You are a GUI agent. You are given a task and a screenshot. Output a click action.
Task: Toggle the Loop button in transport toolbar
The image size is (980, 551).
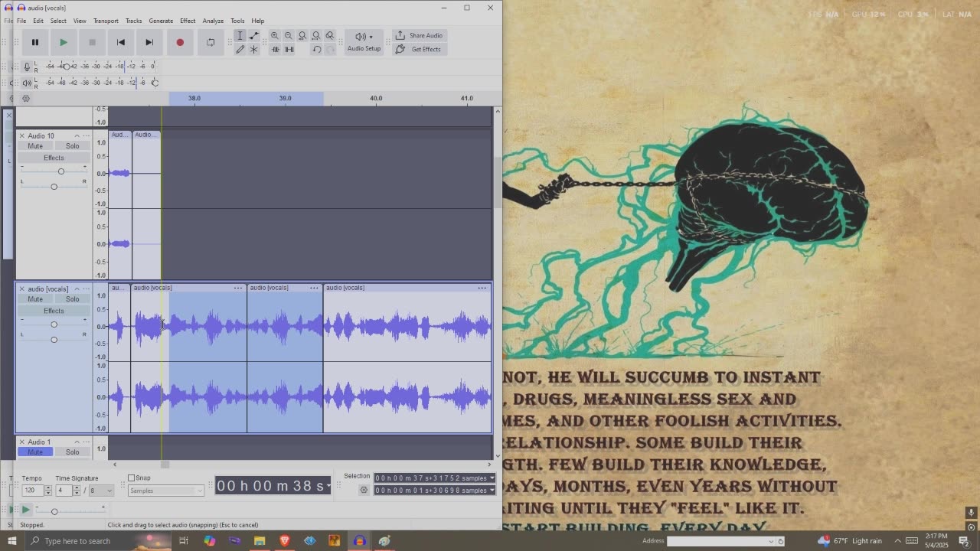tap(211, 43)
